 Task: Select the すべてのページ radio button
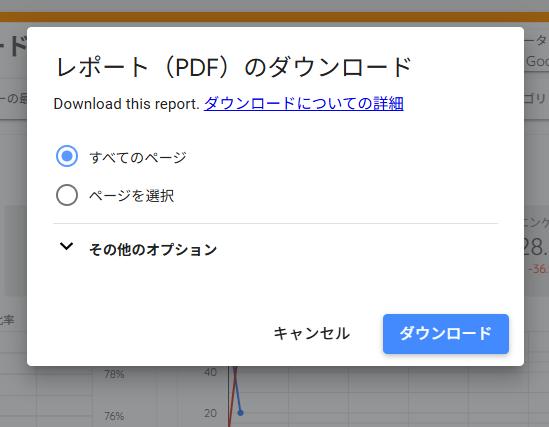[x=67, y=156]
